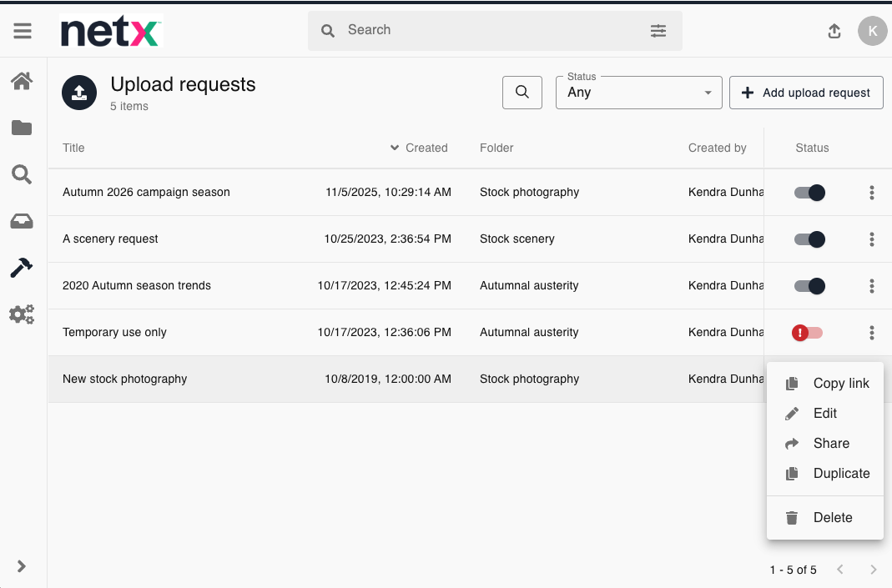This screenshot has width=892, height=588.
Task: Choose Copy link from the context menu
Action: tap(840, 384)
